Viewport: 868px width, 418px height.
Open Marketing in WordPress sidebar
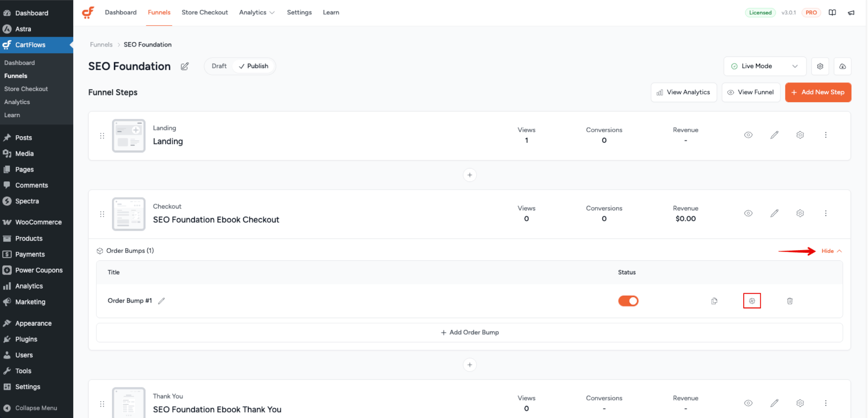[36, 302]
